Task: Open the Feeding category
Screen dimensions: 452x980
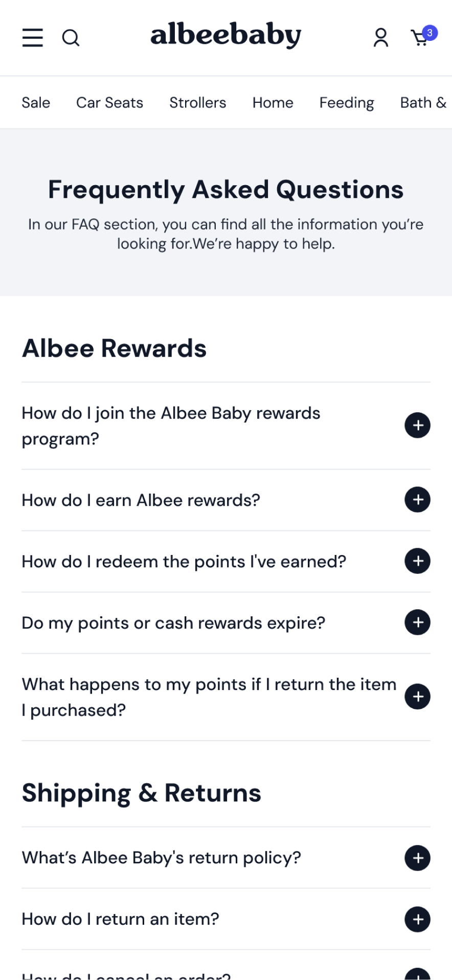Action: pos(347,103)
